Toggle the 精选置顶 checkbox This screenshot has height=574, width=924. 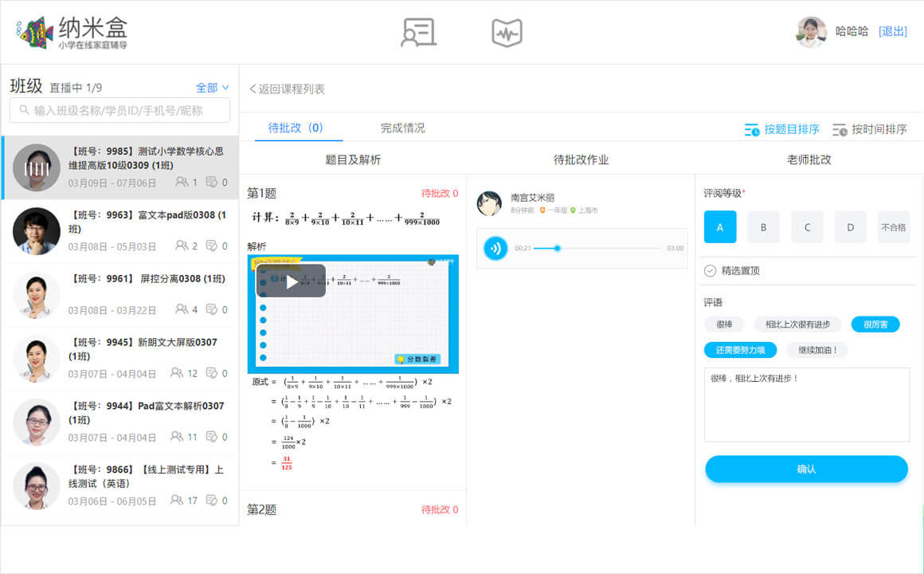711,271
